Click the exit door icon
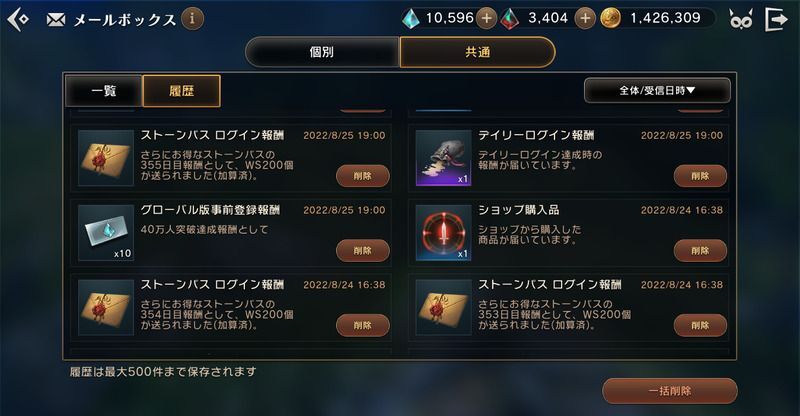Viewport: 800px width, 416px height. (x=776, y=19)
